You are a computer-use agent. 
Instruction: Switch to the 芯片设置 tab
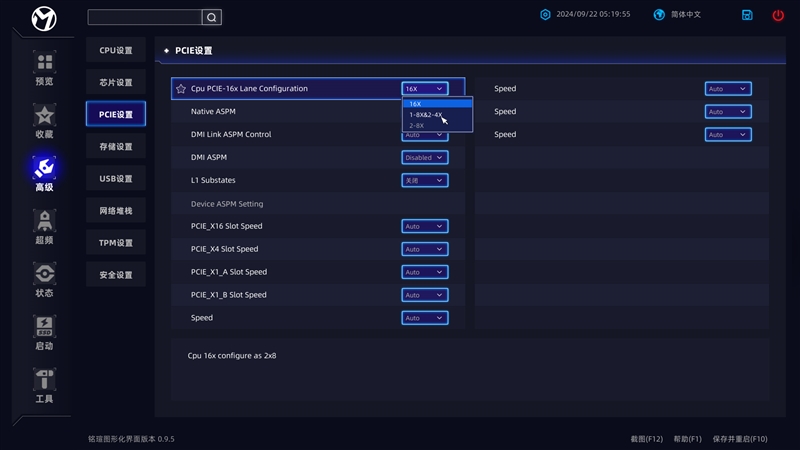pos(116,82)
